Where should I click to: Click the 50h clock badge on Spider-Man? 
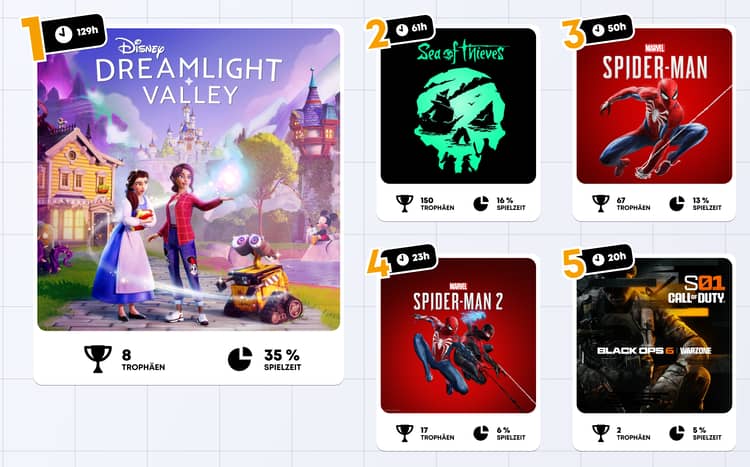[x=608, y=29]
